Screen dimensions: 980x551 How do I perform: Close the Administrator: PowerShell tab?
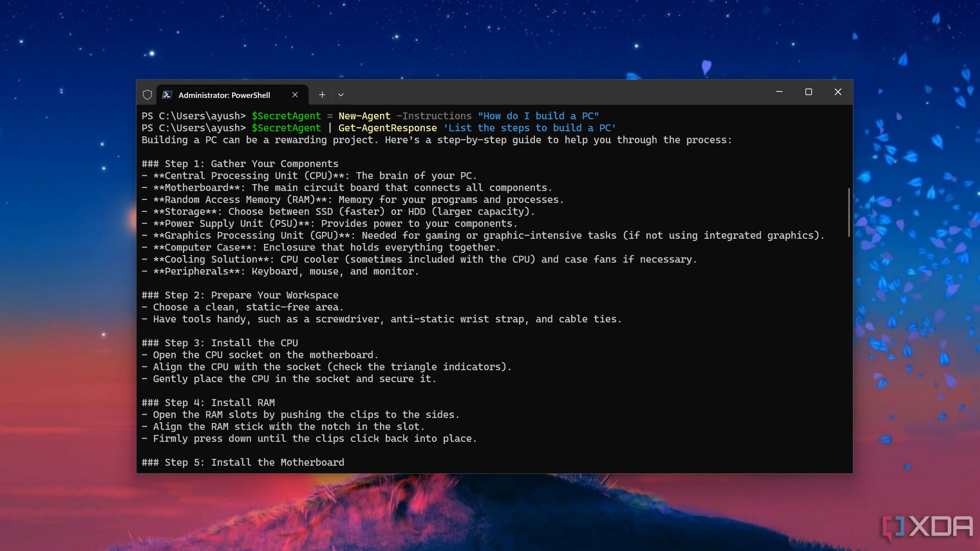tap(295, 95)
